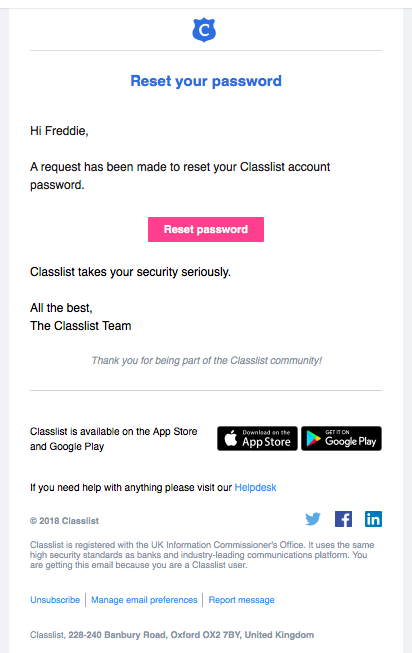The width and height of the screenshot is (412, 653).
Task: Click The Classlist Team signature
Action: point(80,326)
